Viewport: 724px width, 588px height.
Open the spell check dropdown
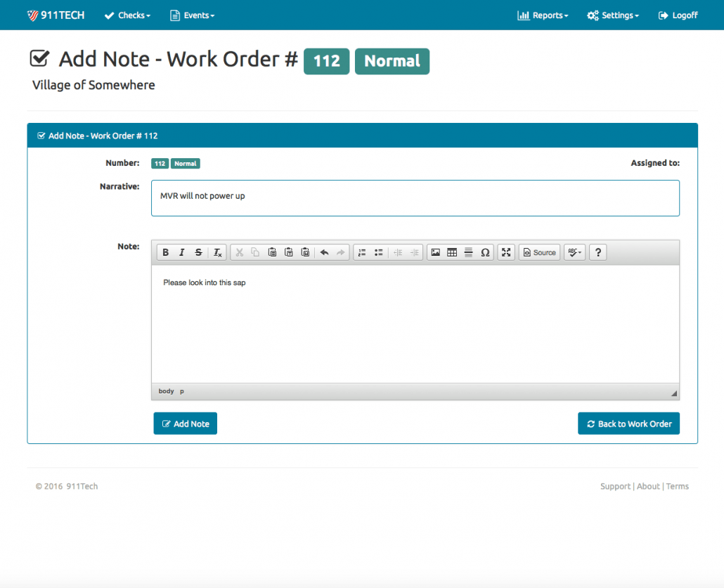574,253
